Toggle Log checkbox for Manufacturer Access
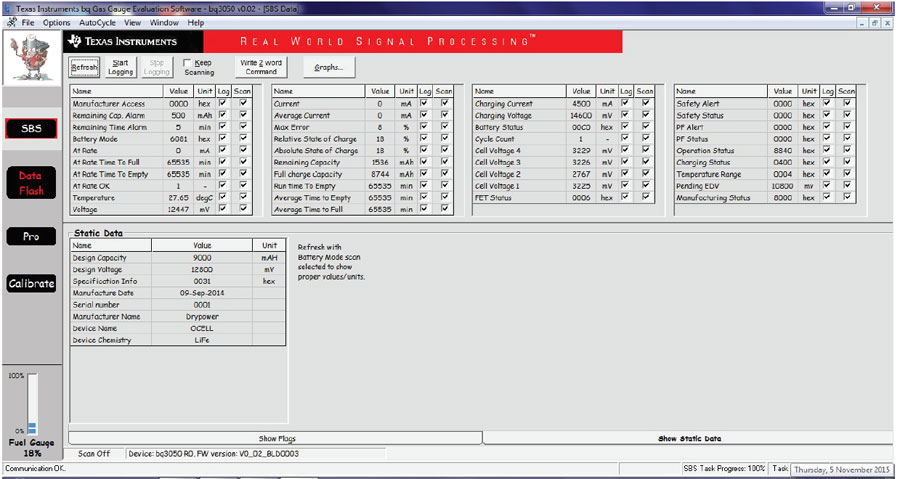The image size is (900, 479). tap(223, 103)
